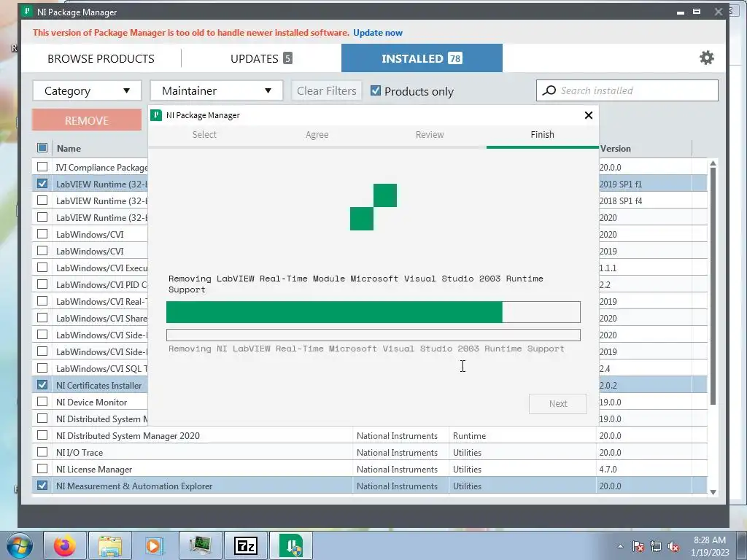This screenshot has width=747, height=560.
Task: Click the green overall progress bar
Action: coord(373,312)
